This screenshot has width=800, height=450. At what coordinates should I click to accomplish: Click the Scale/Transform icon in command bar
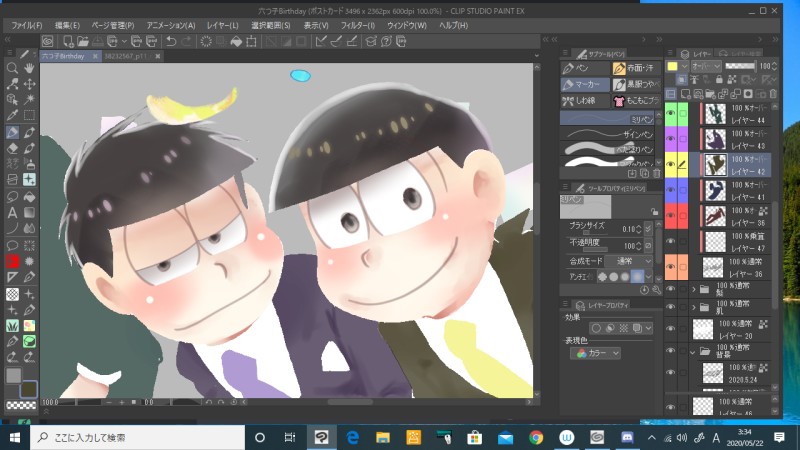252,41
